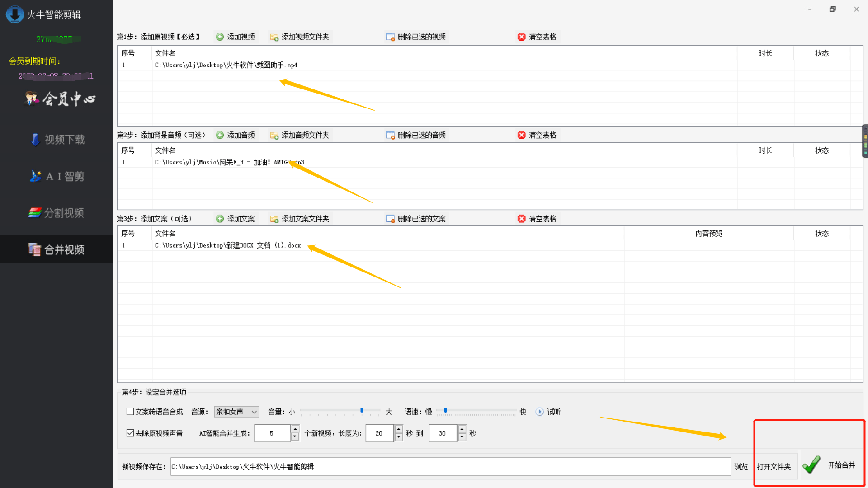Click 开始合并 button text
This screenshot has height=488, width=868.
click(x=841, y=465)
